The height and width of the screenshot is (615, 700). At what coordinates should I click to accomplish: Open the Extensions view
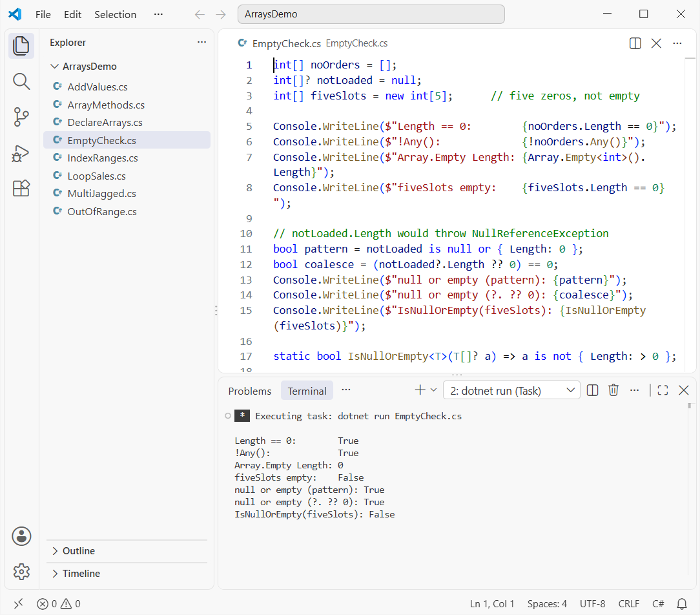tap(21, 188)
